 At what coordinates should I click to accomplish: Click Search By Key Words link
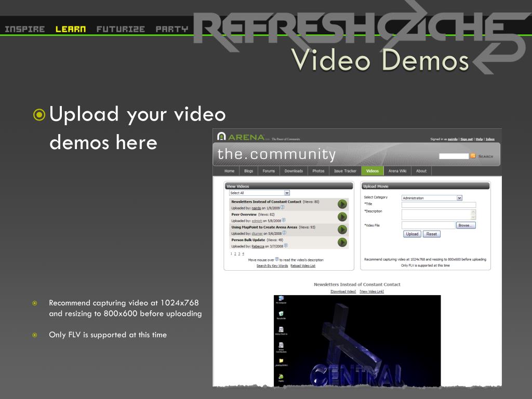tap(272, 265)
